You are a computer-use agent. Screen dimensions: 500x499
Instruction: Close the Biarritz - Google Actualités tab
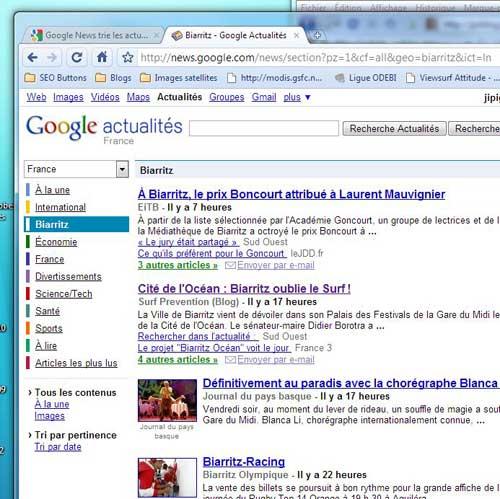[296, 35]
